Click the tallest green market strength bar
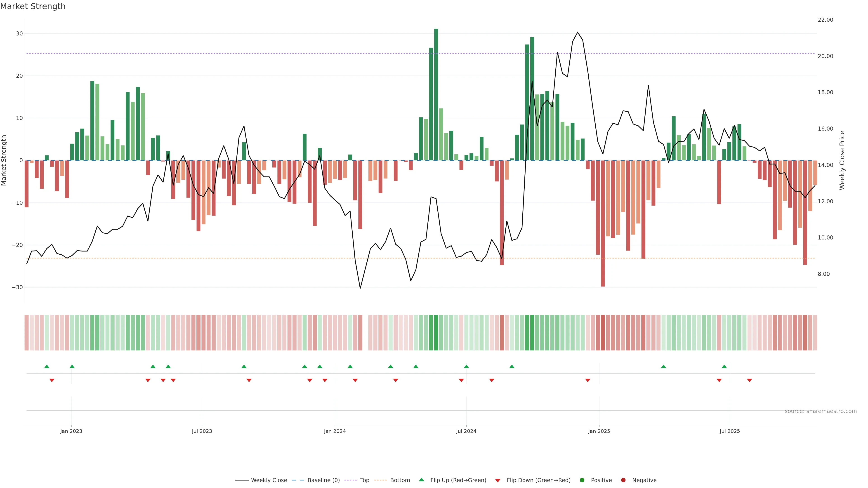This screenshot has height=488, width=868. pos(436,94)
